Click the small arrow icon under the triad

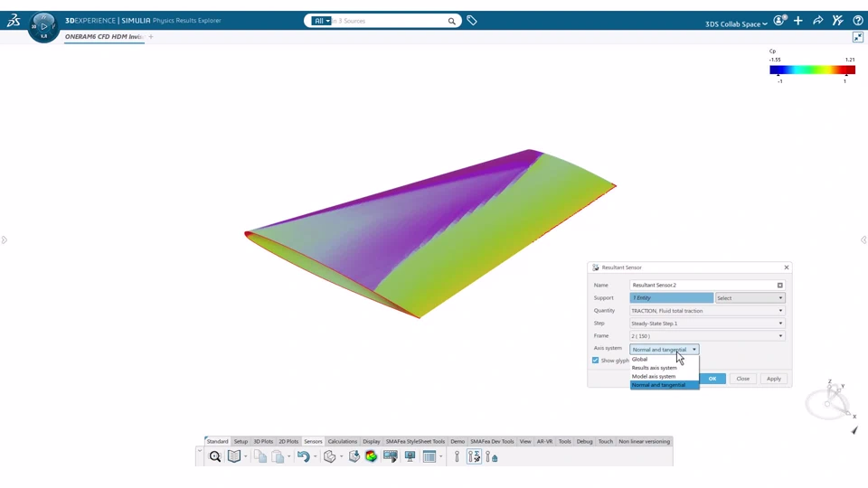[854, 430]
